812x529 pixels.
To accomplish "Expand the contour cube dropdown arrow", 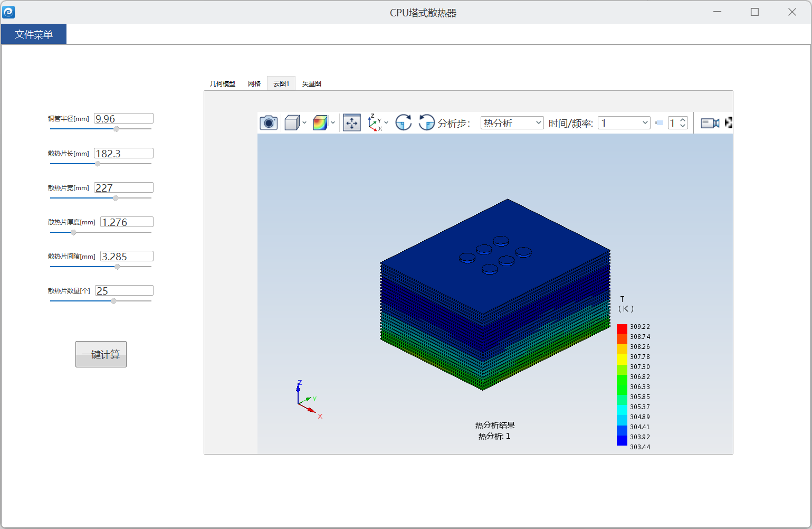I will 333,123.
